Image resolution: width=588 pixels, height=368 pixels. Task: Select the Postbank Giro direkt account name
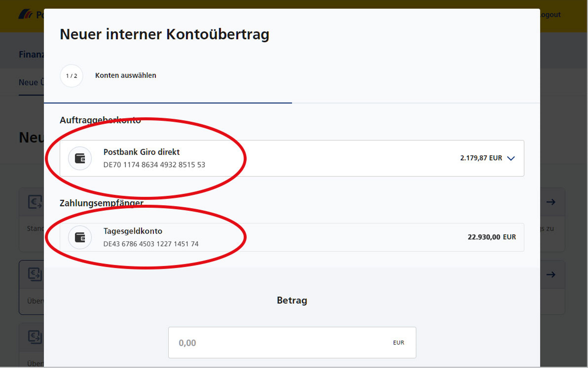[141, 152]
